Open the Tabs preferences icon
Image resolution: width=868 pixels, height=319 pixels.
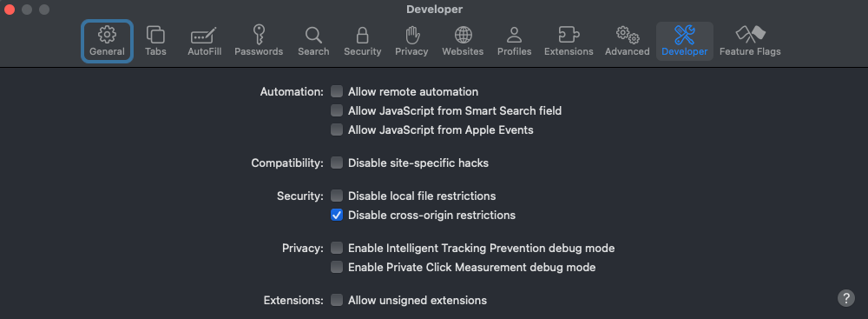pos(155,35)
